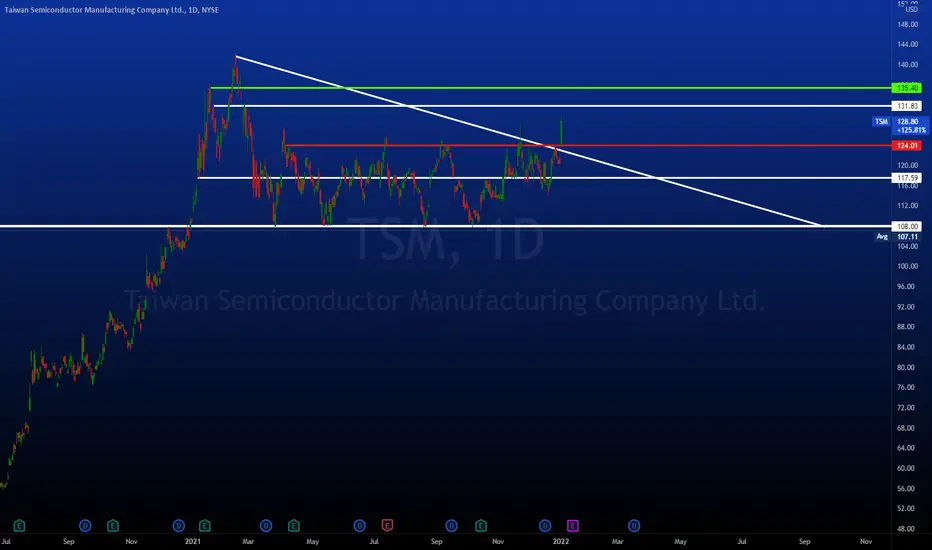Select the white 131.83 price label

907,106
